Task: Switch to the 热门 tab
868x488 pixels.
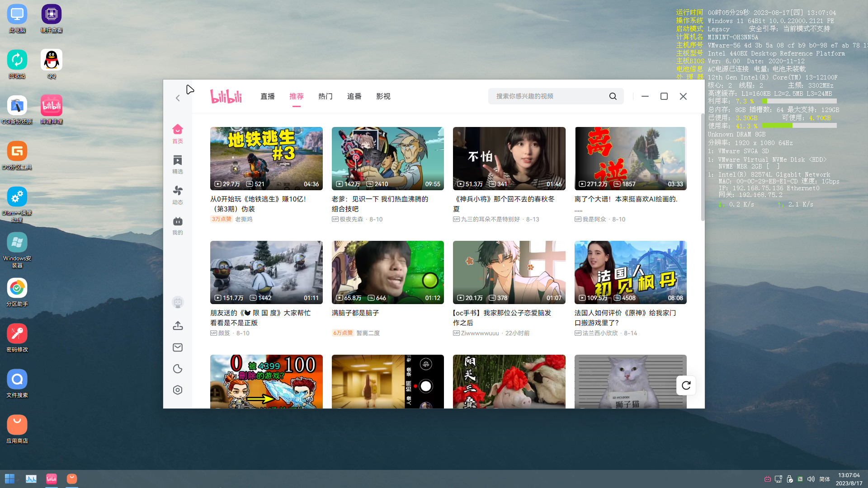Action: click(325, 96)
